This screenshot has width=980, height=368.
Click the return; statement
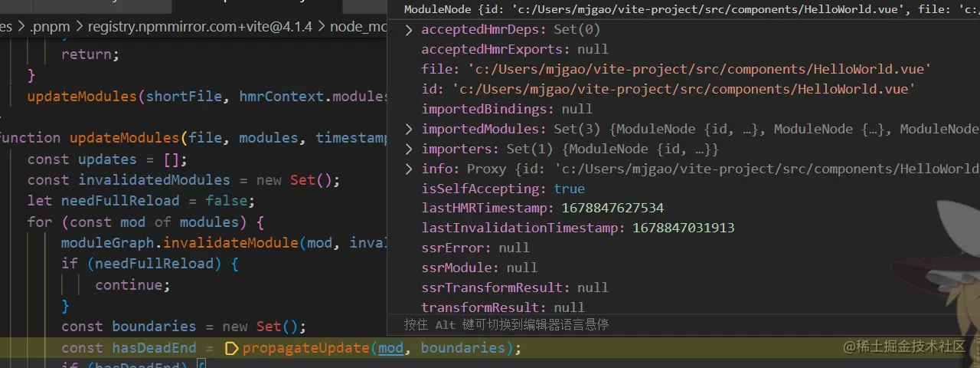[90, 54]
